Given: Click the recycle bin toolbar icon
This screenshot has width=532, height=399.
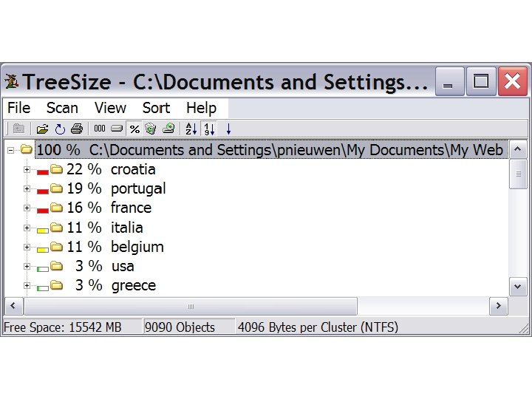Looking at the screenshot, I should tap(150, 129).
